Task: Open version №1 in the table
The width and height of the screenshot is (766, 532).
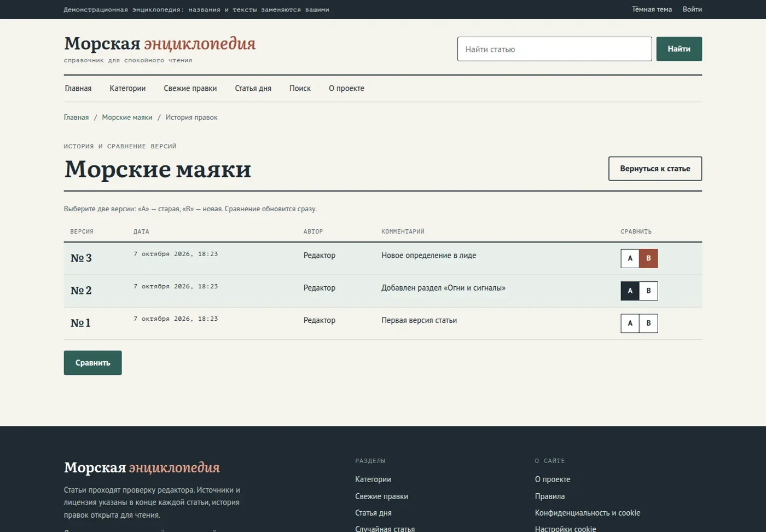Action: coord(80,322)
